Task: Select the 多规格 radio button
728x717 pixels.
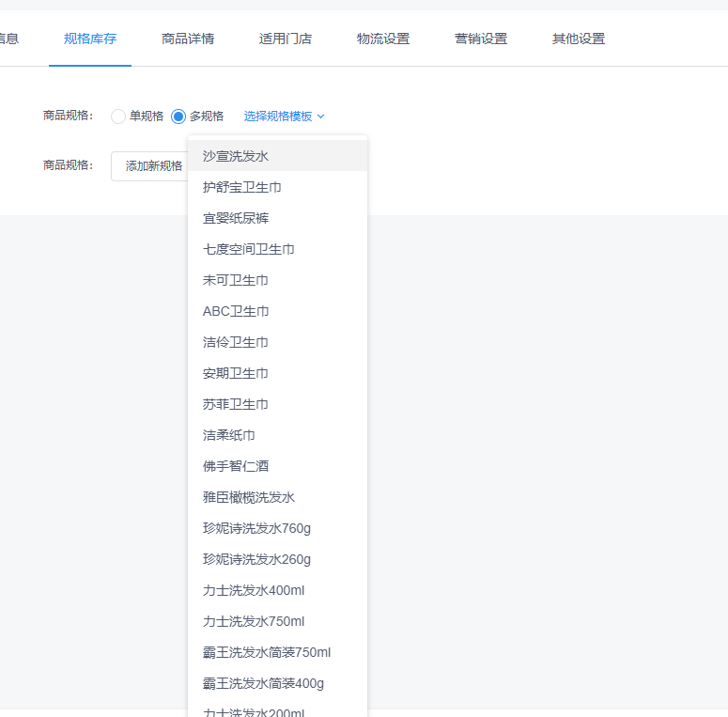Action: point(178,117)
